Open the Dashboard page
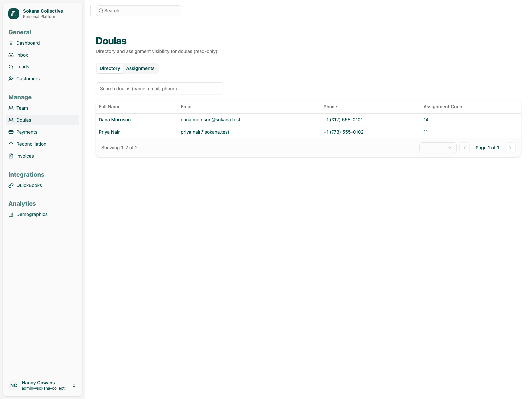 [43, 43]
